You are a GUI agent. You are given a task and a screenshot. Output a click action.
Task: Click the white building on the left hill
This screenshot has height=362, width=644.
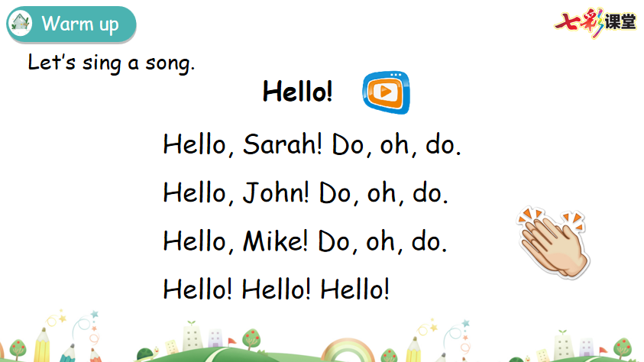[x=193, y=336]
